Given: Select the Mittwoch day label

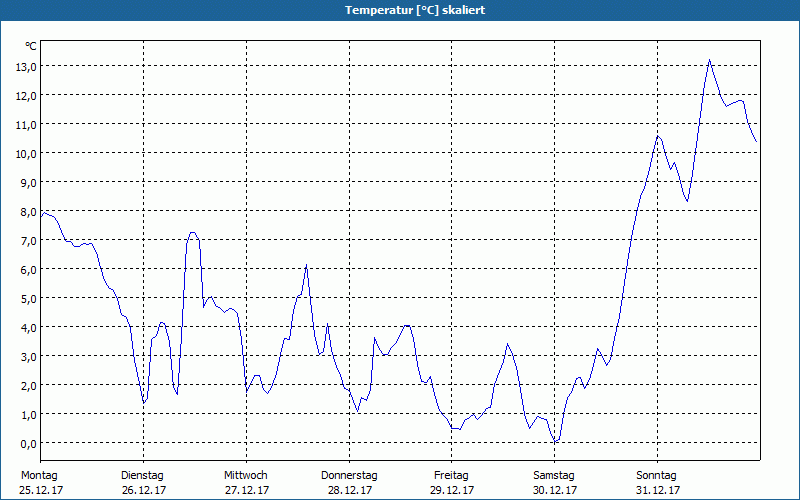Looking at the screenshot, I should [x=246, y=476].
